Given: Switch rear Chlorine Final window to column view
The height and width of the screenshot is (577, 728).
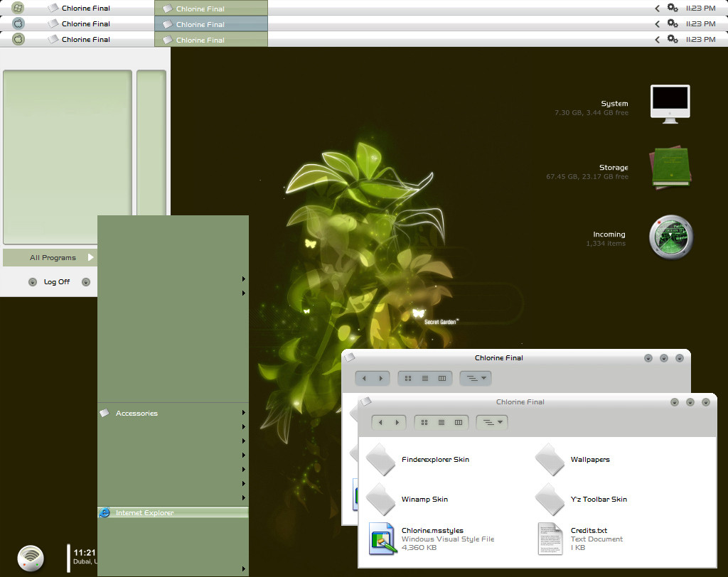Looking at the screenshot, I should pos(442,378).
